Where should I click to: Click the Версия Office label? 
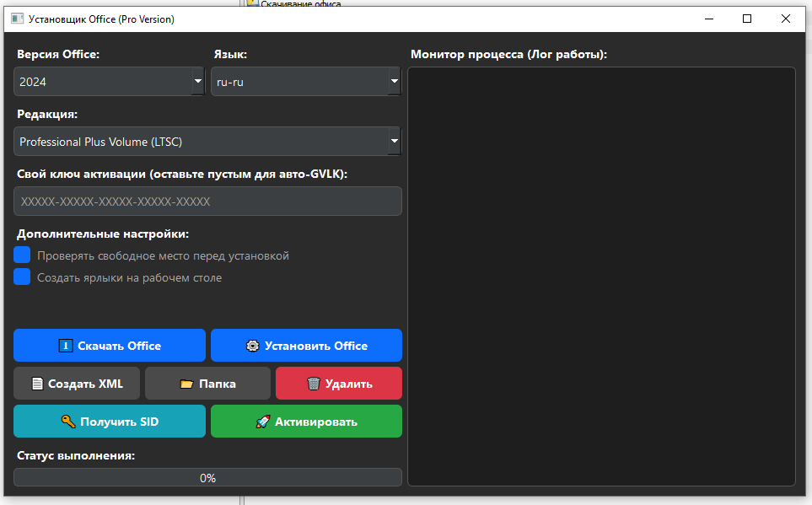[x=58, y=55]
